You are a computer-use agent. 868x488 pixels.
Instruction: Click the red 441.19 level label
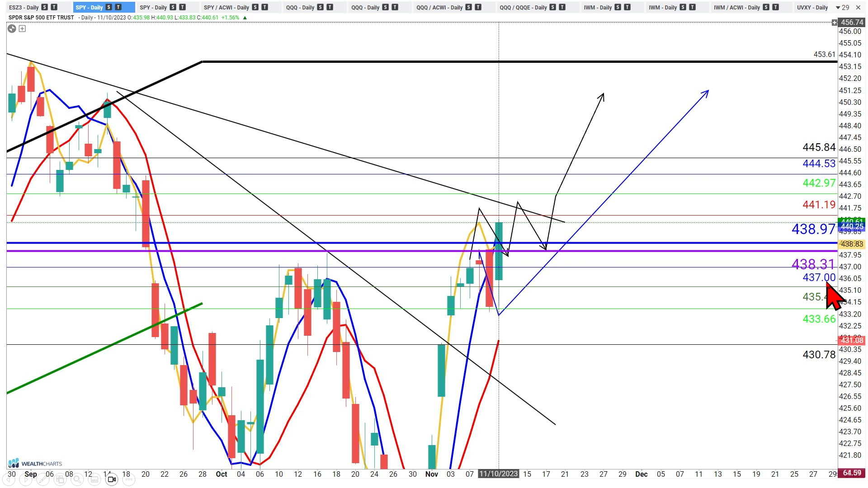[x=819, y=205]
